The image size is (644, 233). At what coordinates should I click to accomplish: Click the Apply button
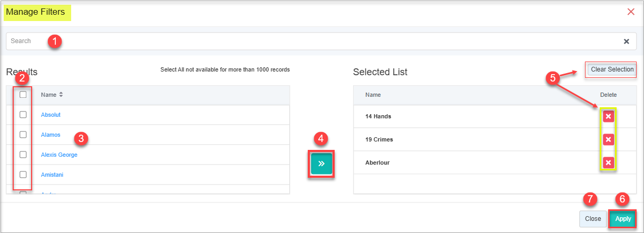click(x=623, y=219)
